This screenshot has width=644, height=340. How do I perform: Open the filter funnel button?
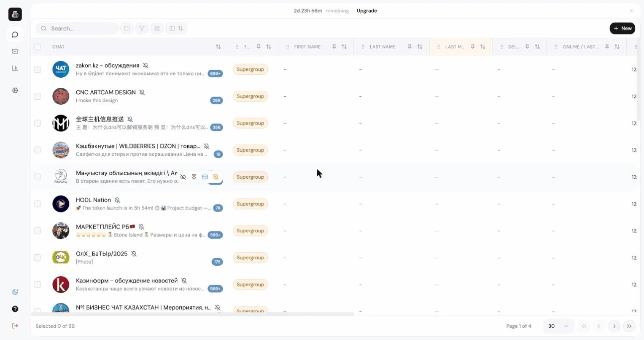click(142, 28)
